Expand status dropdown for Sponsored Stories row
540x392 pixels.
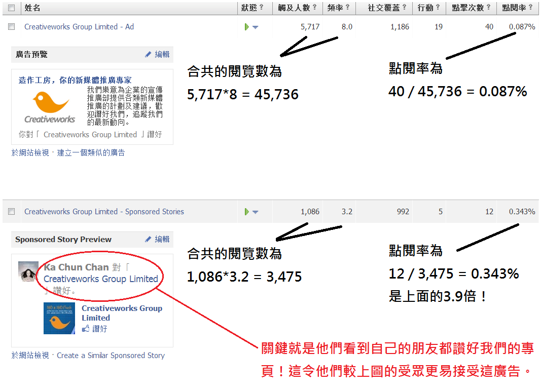click(255, 212)
